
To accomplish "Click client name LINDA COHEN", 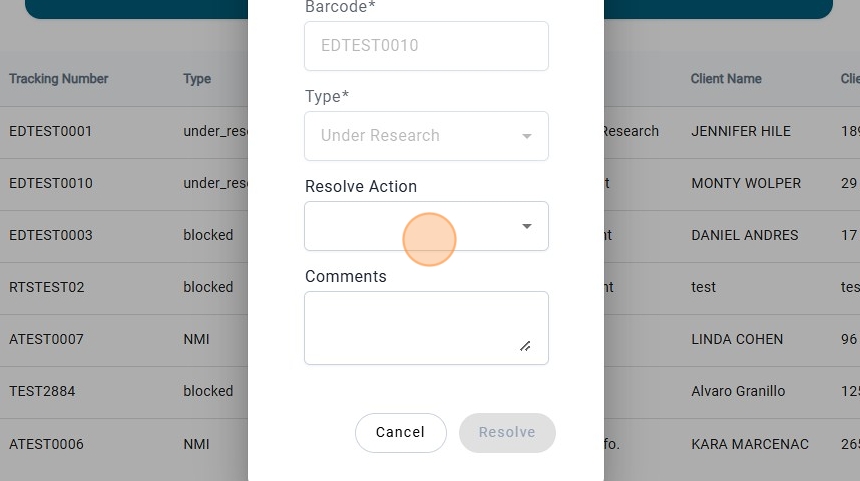I will (737, 339).
